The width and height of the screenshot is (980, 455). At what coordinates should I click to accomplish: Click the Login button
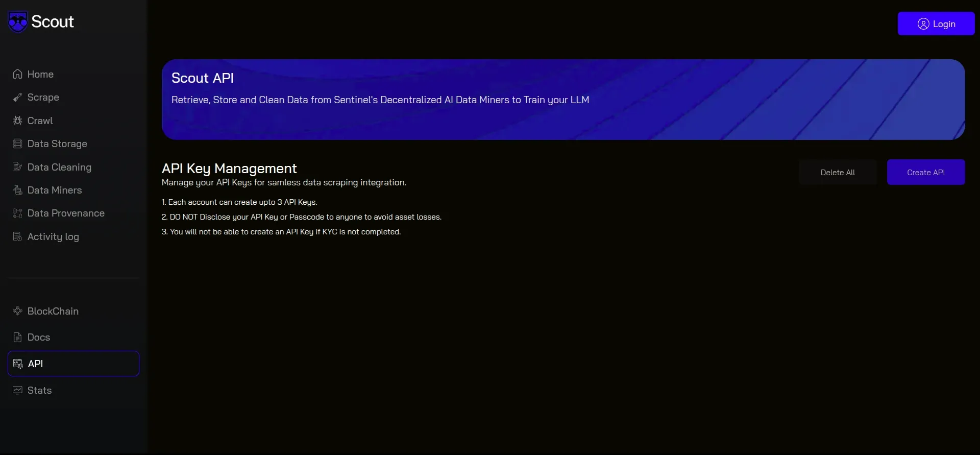936,23
